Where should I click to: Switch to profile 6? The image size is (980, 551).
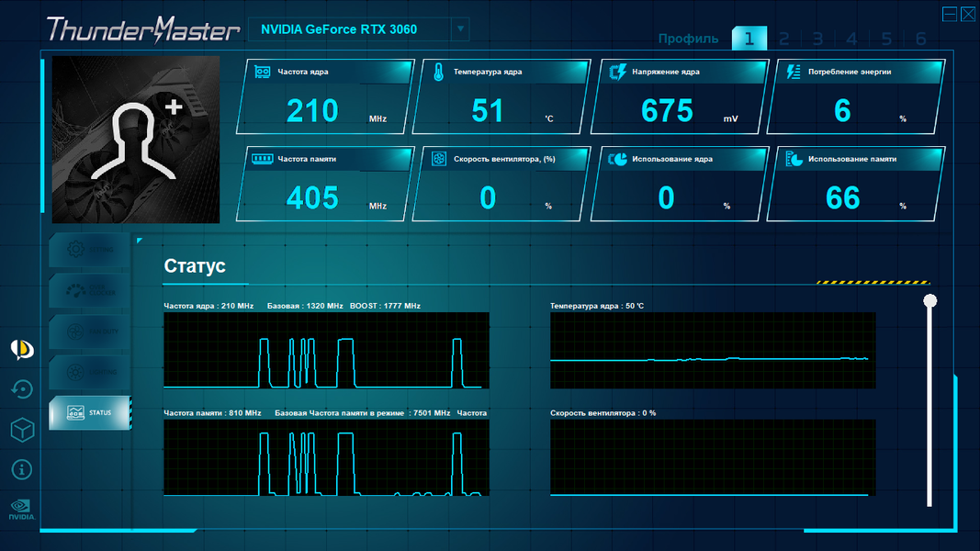(920, 39)
